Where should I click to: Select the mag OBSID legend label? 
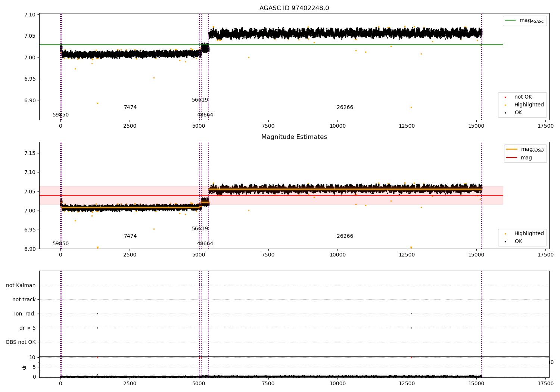click(533, 149)
